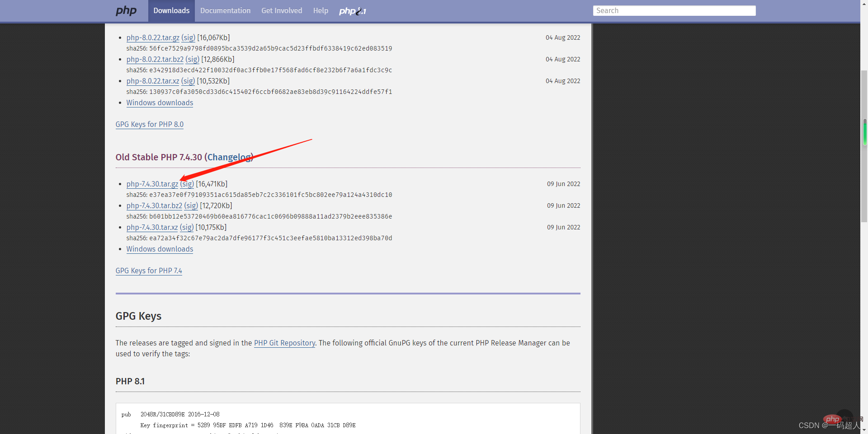Click the PHP 8.1 keys subheading
The width and height of the screenshot is (868, 434).
pos(130,381)
